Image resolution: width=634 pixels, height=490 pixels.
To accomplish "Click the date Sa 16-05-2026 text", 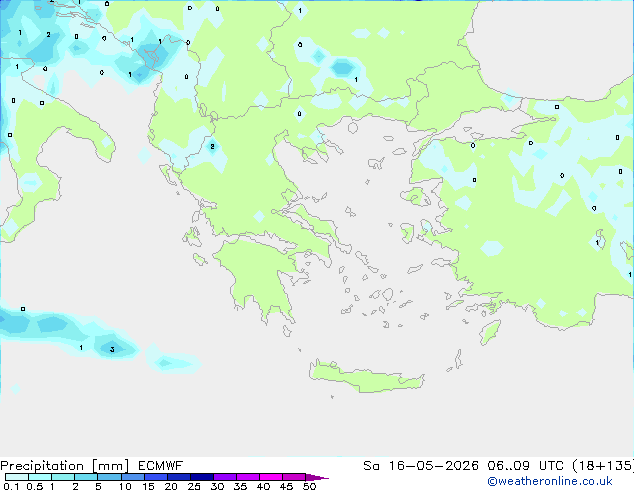I will 421,466.
